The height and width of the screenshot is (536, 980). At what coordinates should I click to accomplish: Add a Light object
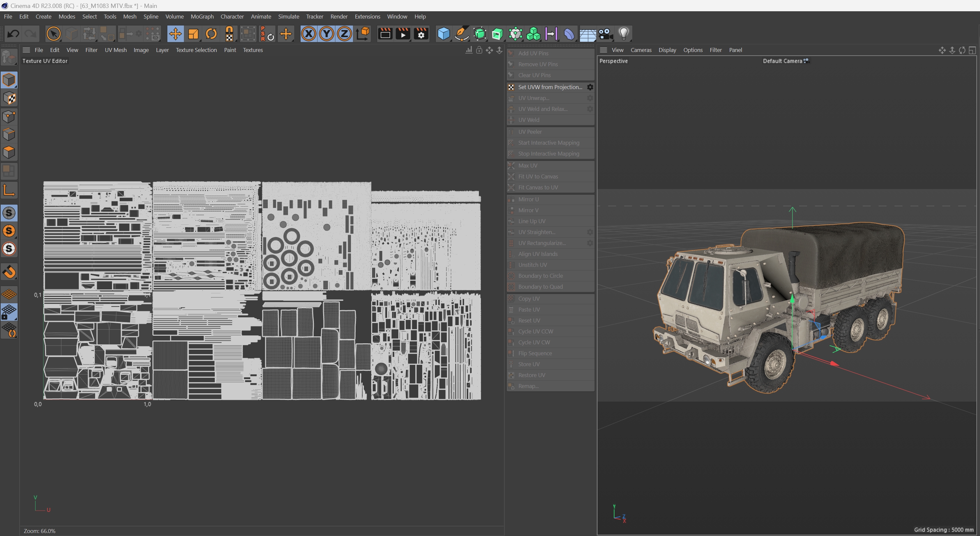[623, 34]
